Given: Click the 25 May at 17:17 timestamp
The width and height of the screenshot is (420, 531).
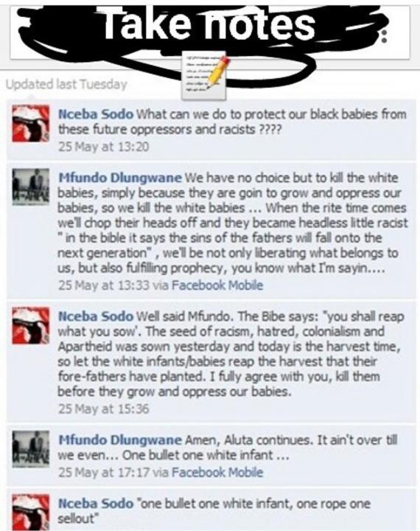Looking at the screenshot, I should [104, 472].
